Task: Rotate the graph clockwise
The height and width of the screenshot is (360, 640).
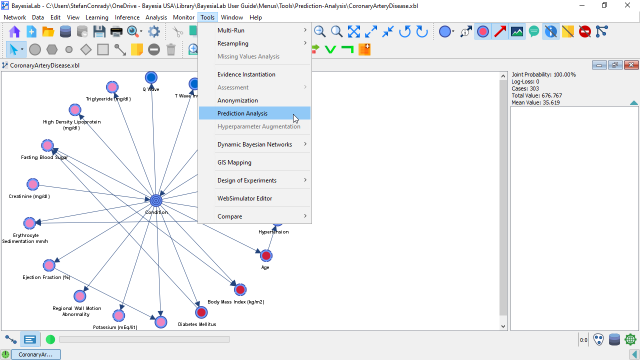Action: tap(422, 31)
